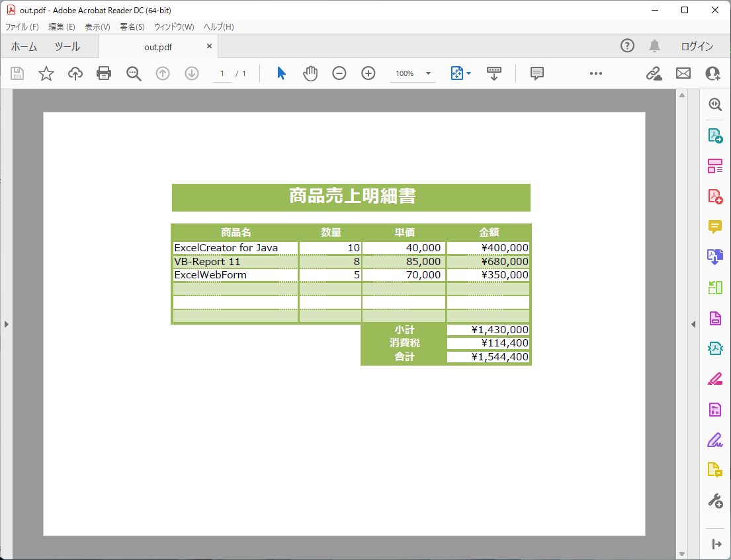
Task: Open search tool in right sidebar
Action: pos(715,104)
